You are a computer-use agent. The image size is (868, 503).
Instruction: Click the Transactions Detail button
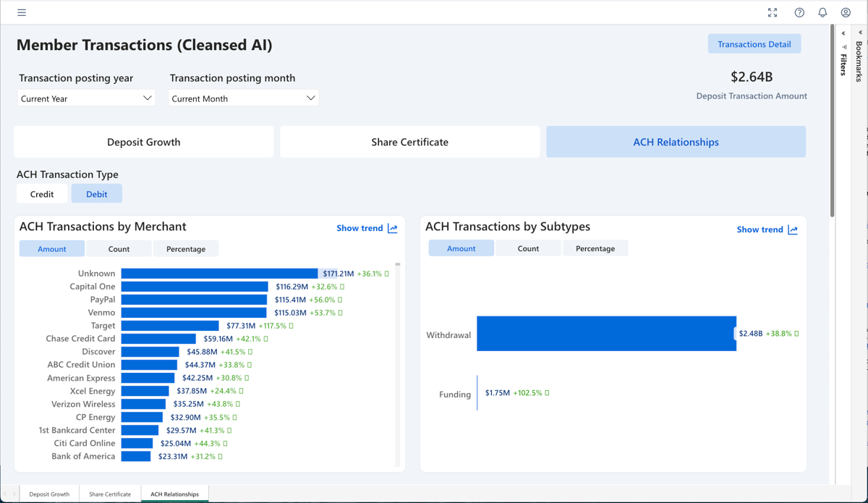pos(754,44)
